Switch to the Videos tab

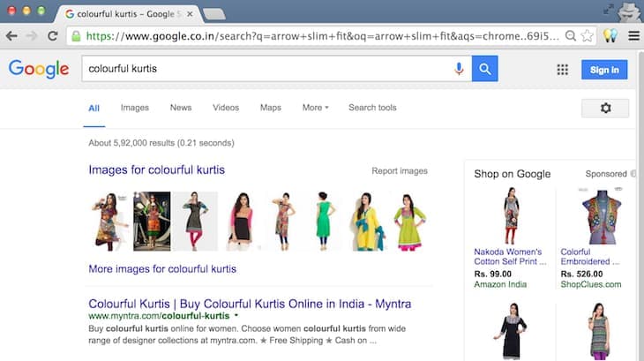tap(226, 108)
